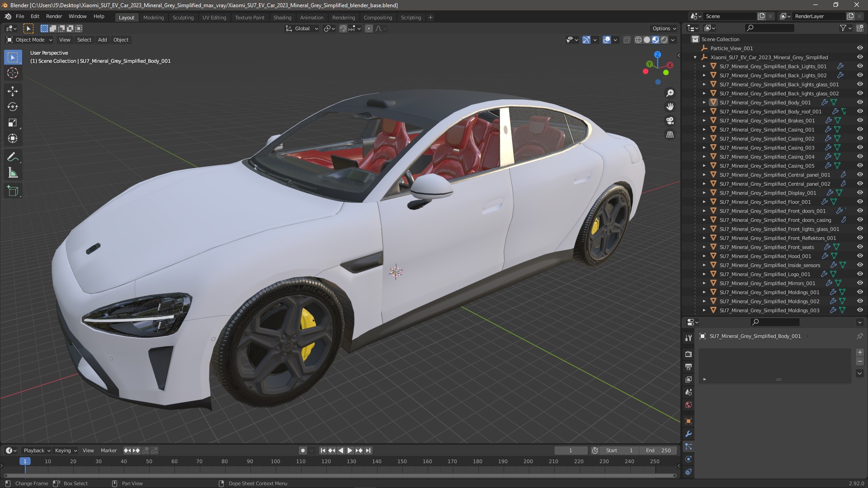Open the Object Mode dropdown

[29, 40]
